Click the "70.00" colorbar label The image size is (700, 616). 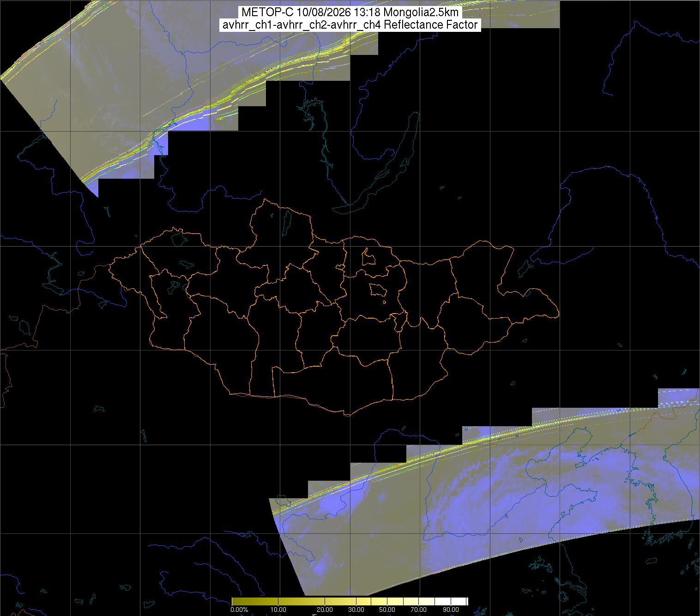(x=419, y=610)
